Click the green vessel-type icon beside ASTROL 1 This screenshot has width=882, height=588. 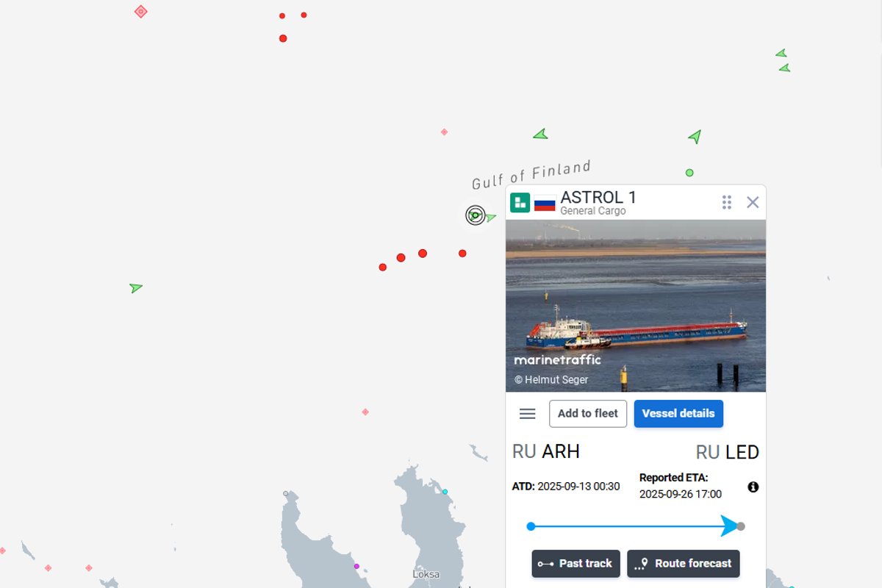(520, 203)
